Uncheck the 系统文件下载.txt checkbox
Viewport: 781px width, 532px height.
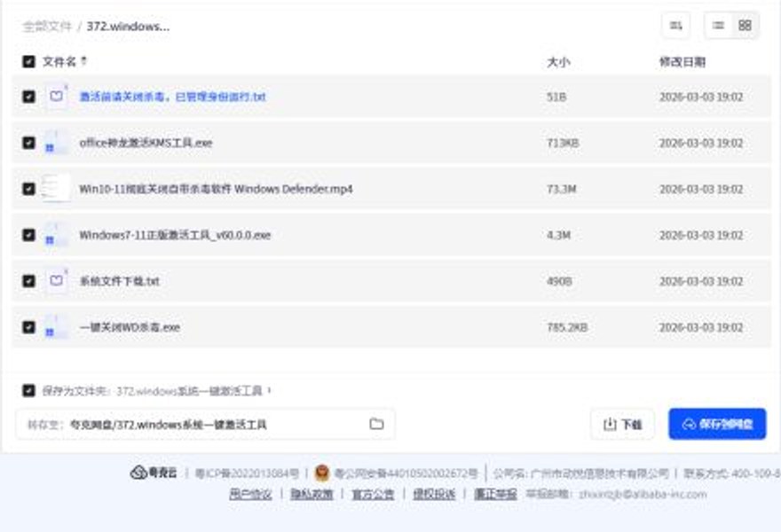[x=29, y=281]
